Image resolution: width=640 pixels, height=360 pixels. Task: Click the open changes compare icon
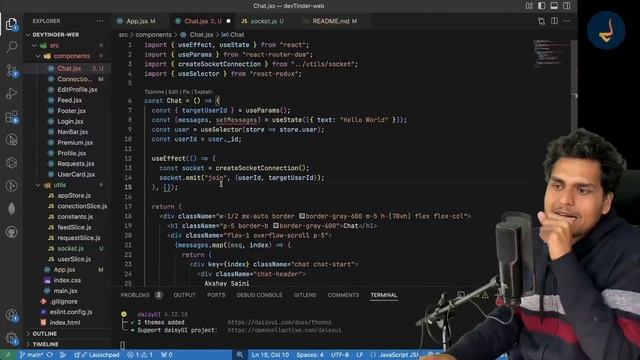coord(541,21)
